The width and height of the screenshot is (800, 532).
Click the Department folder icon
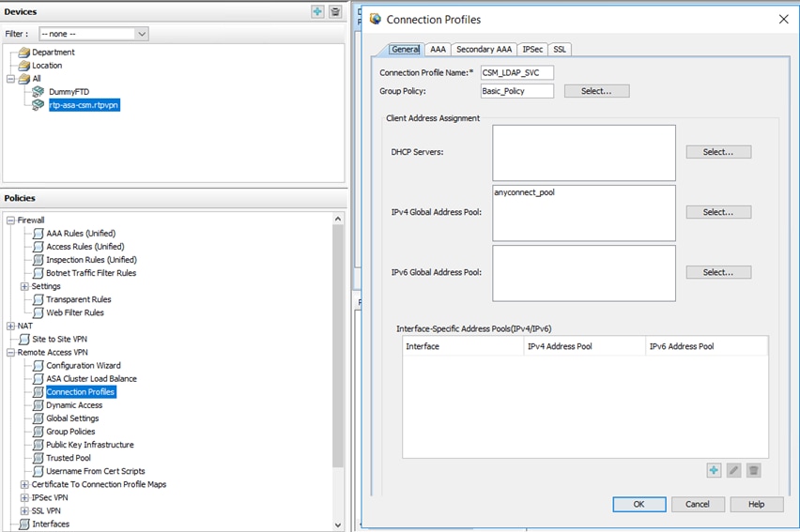tap(24, 52)
